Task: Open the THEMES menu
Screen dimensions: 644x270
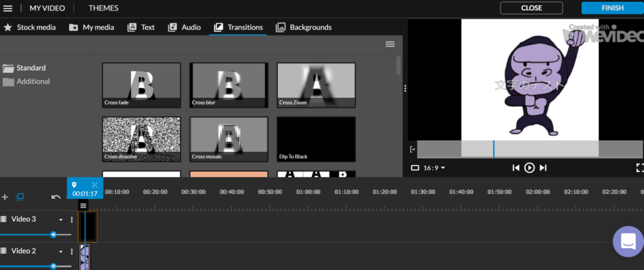Action: 104,8
